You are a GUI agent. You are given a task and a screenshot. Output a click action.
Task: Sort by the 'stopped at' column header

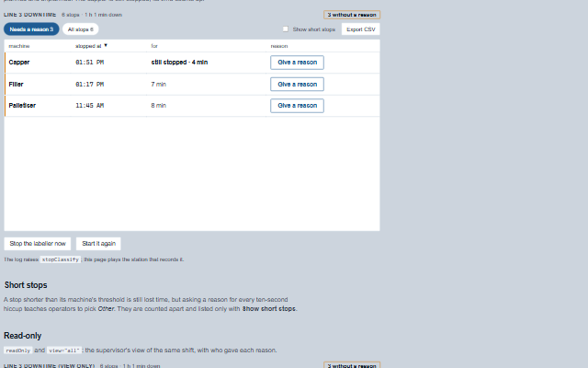[91, 46]
